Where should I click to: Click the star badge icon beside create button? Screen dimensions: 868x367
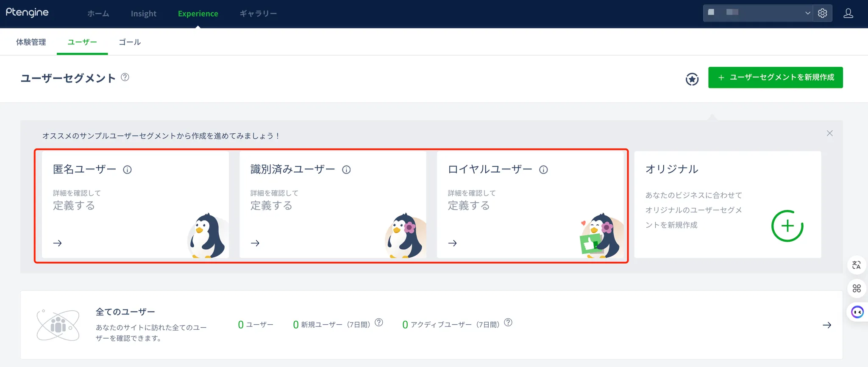tap(692, 79)
